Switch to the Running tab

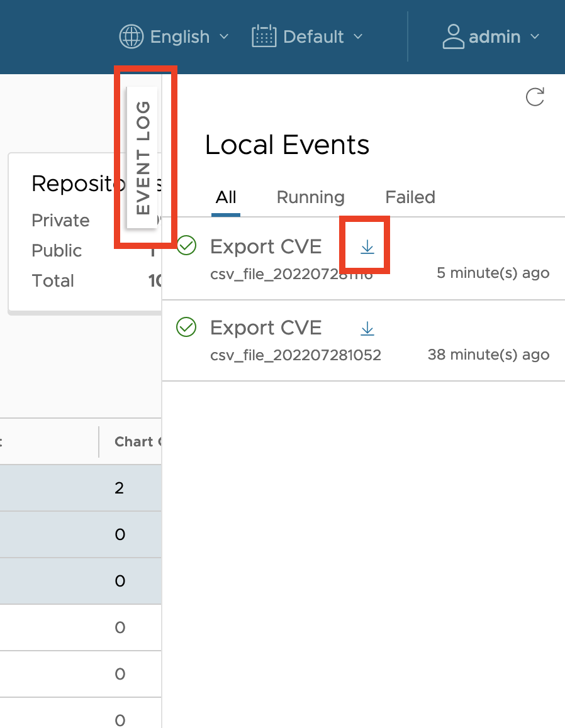pos(310,197)
